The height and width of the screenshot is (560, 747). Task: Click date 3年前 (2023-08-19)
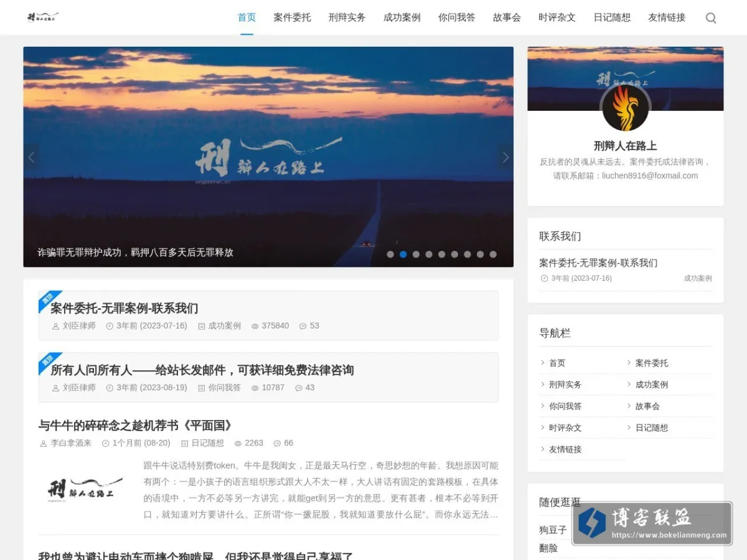tap(152, 388)
